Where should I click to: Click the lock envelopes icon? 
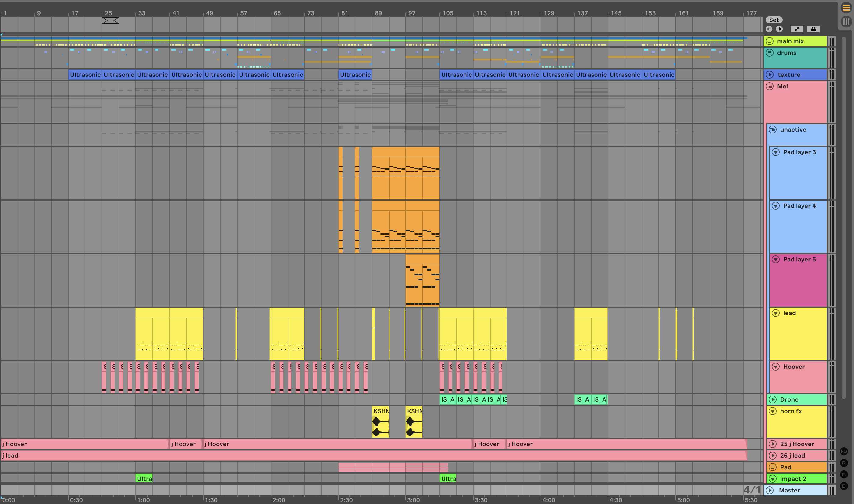[x=813, y=29]
